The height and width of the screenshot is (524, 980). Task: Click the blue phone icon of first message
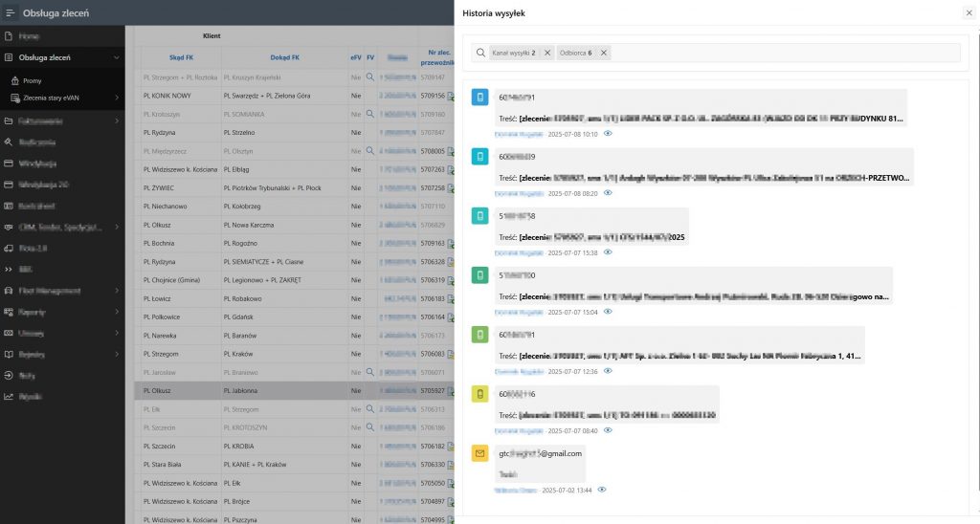click(480, 98)
